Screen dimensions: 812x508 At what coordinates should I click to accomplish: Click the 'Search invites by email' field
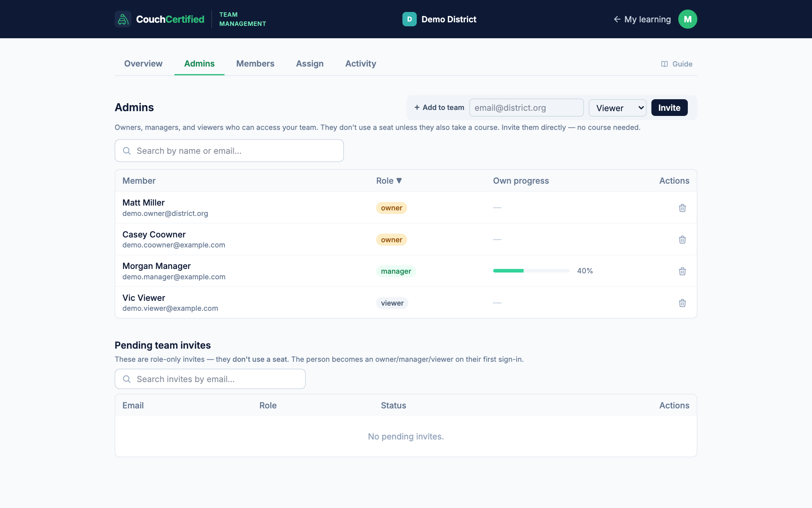[x=210, y=379]
